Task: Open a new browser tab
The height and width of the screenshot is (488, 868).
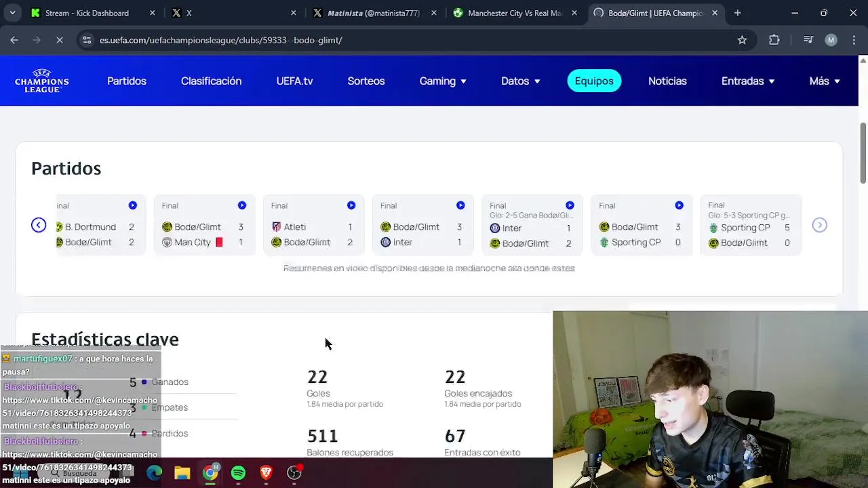Action: click(x=738, y=13)
